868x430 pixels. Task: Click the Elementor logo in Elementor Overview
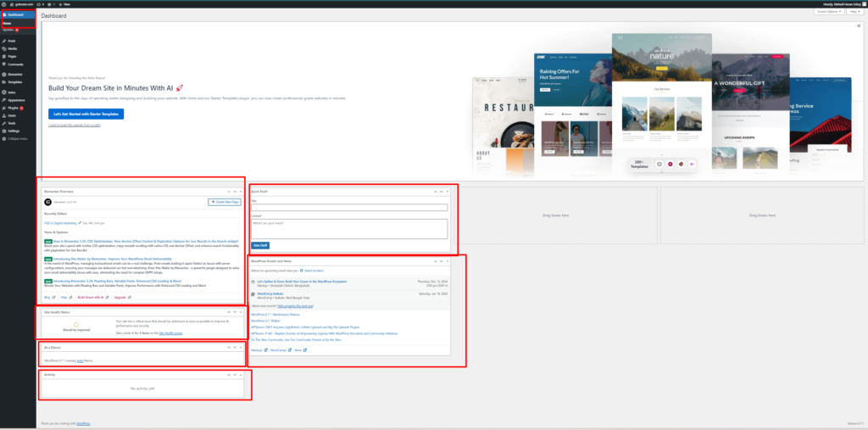point(47,202)
